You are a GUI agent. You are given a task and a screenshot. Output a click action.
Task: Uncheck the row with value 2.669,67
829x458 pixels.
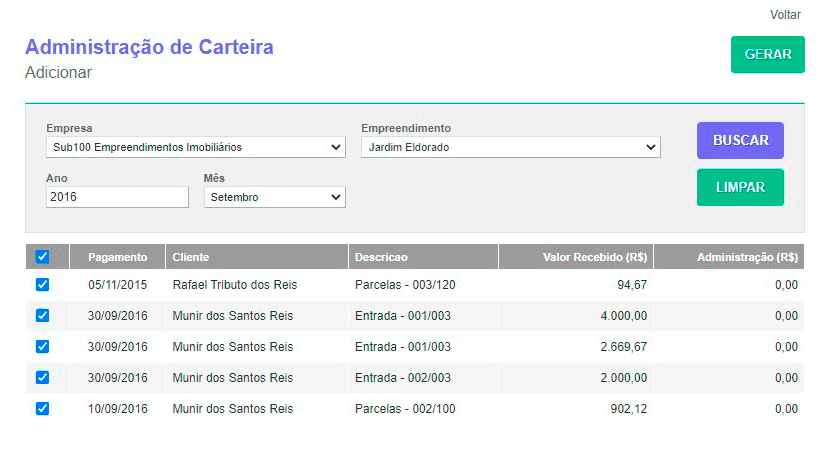(x=42, y=347)
